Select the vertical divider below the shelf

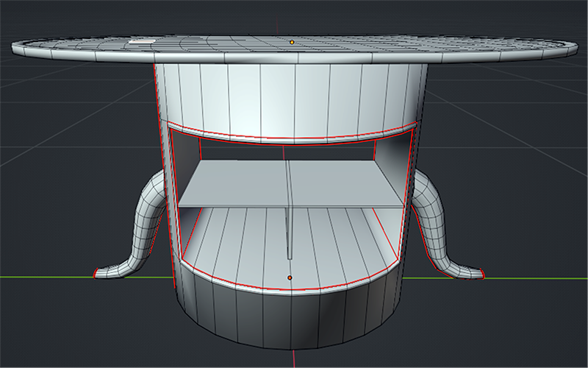tap(289, 232)
